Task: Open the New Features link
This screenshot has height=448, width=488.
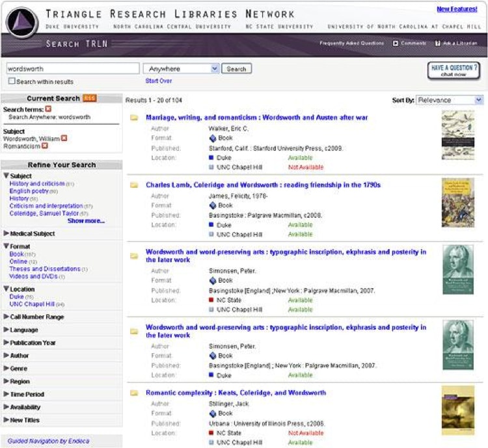Action: [x=457, y=9]
